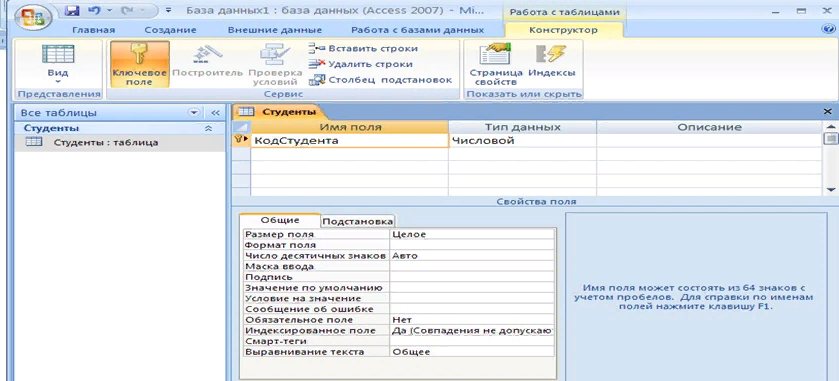Click Удалить строки
This screenshot has width=839, height=381.
click(361, 64)
